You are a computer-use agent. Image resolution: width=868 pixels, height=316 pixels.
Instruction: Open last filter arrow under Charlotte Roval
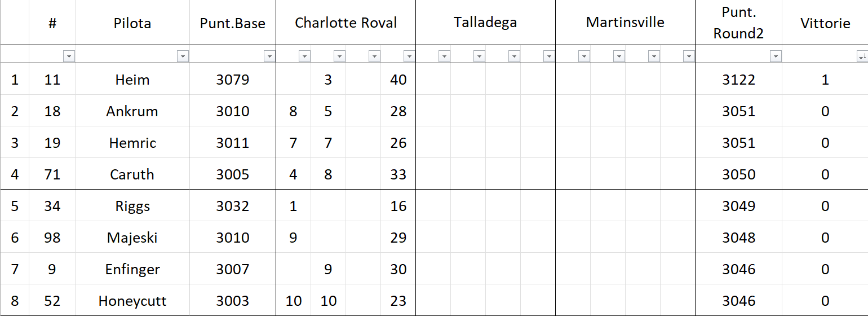point(409,56)
